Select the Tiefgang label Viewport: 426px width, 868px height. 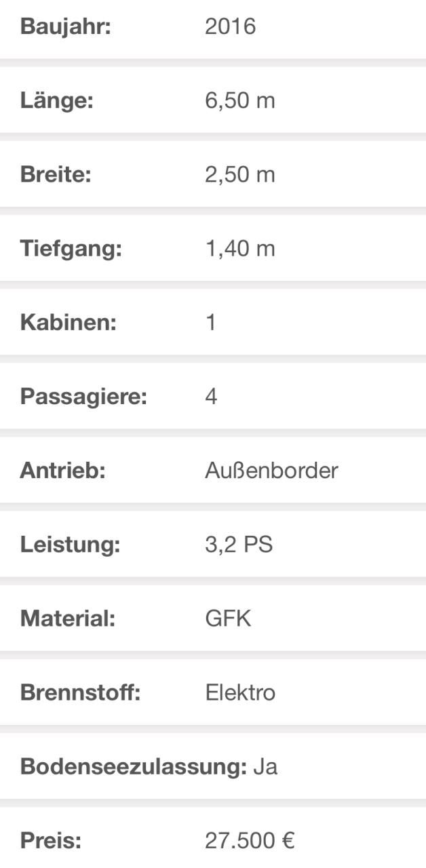pyautogui.click(x=71, y=249)
